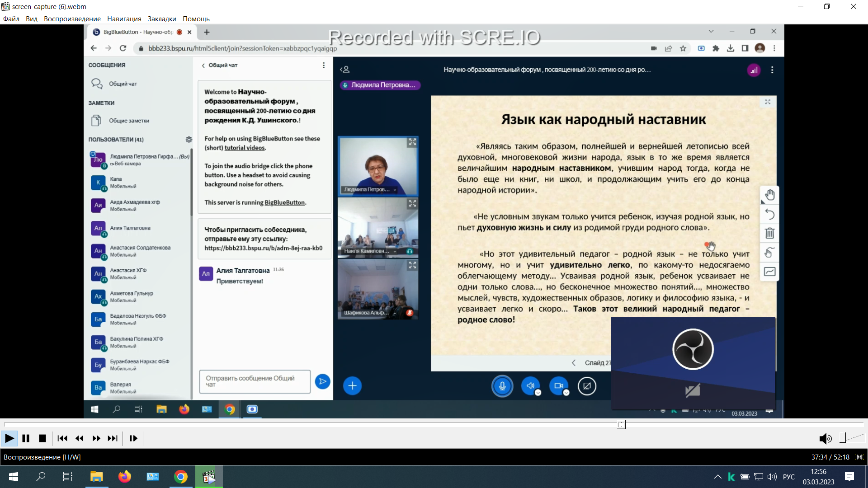Pause the video playback
Viewport: 868px width, 488px height.
pyautogui.click(x=26, y=438)
